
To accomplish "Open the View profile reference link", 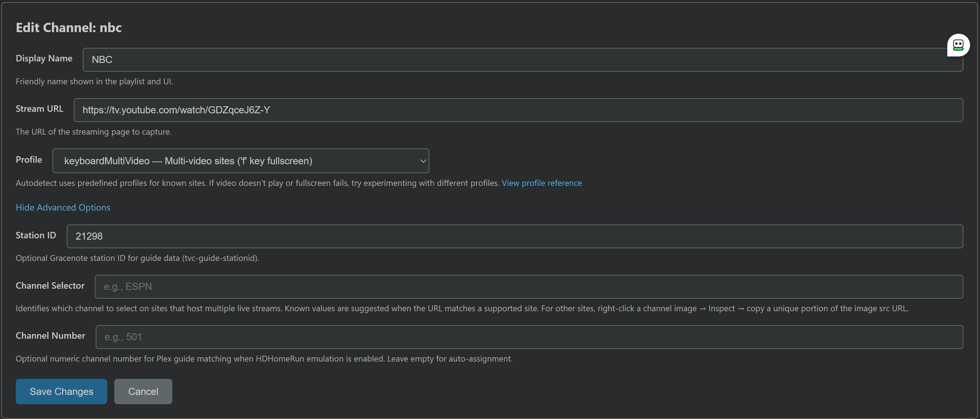I will [x=541, y=183].
